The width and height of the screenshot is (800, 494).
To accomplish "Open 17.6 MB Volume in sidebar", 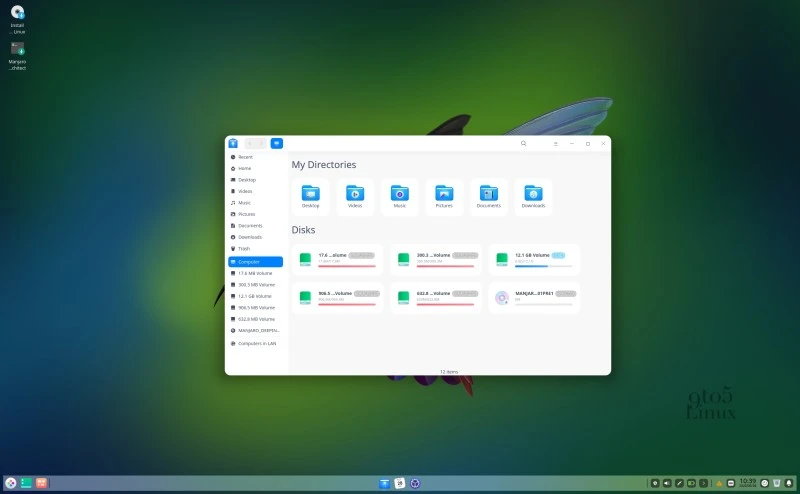I will [x=255, y=274].
